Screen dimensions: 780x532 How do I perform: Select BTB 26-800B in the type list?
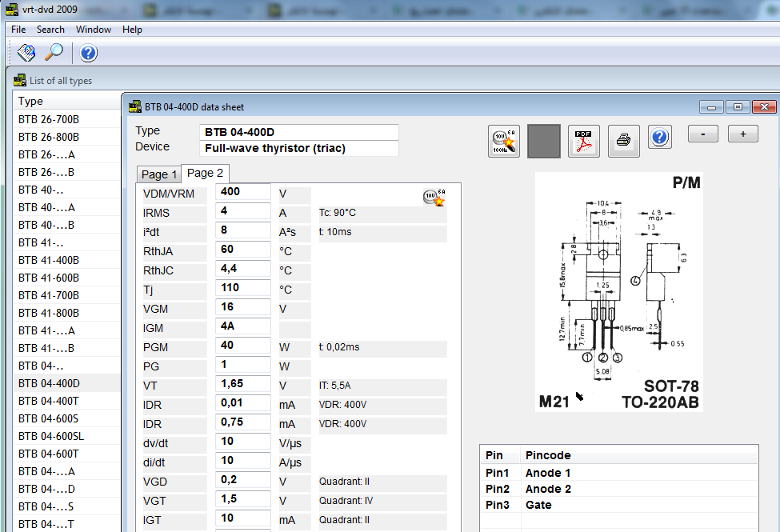tap(66, 137)
